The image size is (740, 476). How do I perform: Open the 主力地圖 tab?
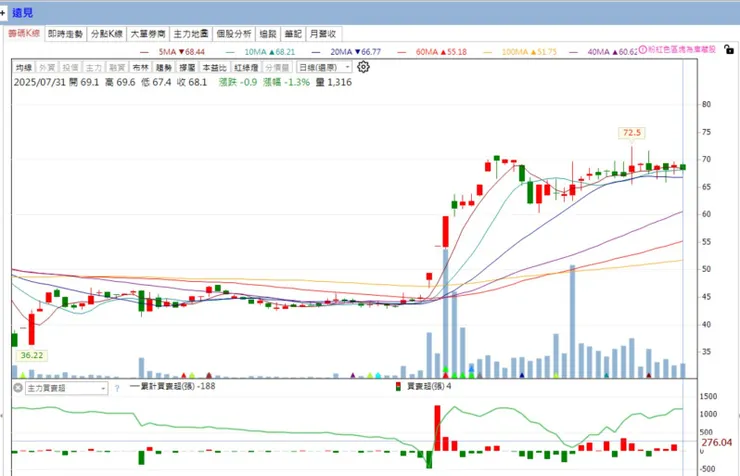[x=191, y=34]
